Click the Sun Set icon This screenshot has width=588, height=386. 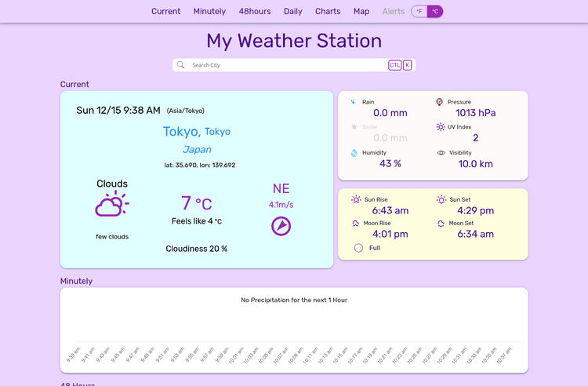pos(441,199)
